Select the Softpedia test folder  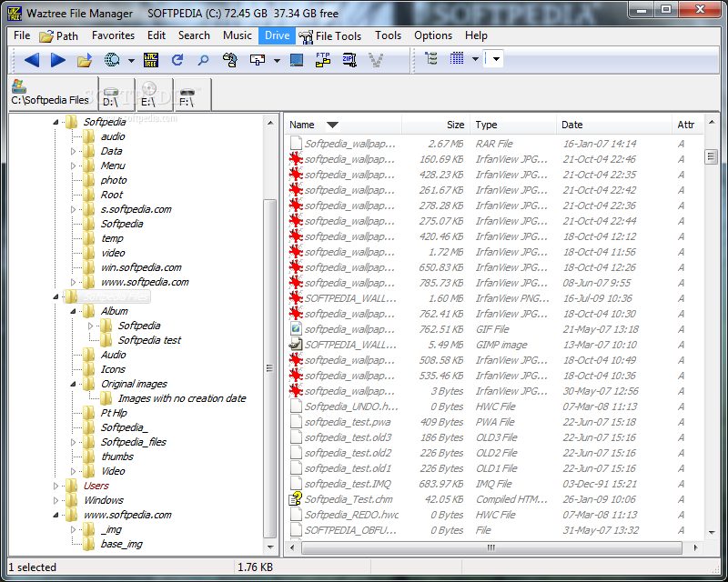(x=149, y=341)
